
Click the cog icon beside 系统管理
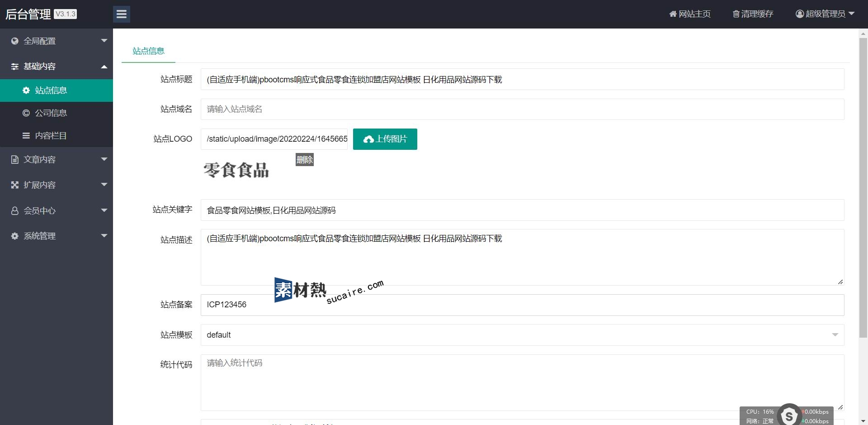[x=15, y=236]
